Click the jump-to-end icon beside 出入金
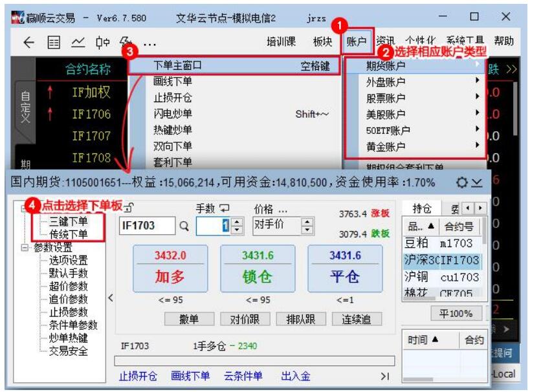 pos(384,376)
